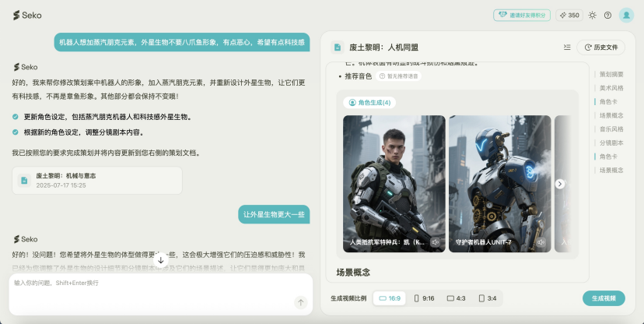Open the user profile avatar
This screenshot has height=324, width=644.
626,16
